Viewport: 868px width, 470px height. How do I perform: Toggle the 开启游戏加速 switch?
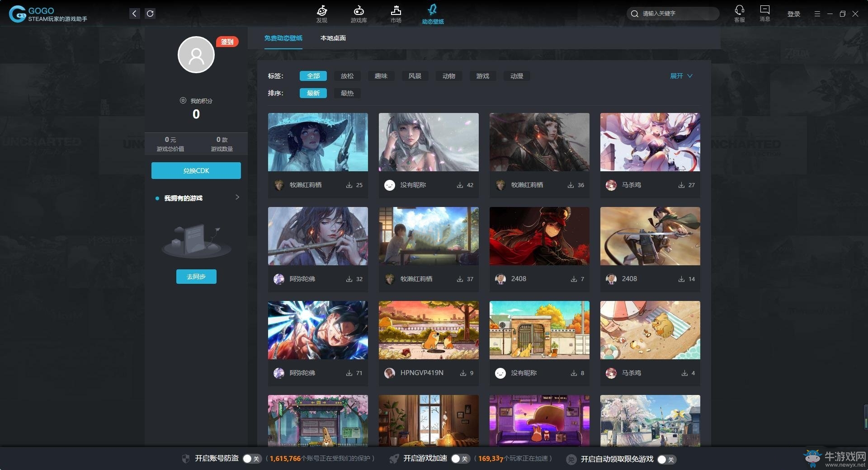click(x=460, y=459)
